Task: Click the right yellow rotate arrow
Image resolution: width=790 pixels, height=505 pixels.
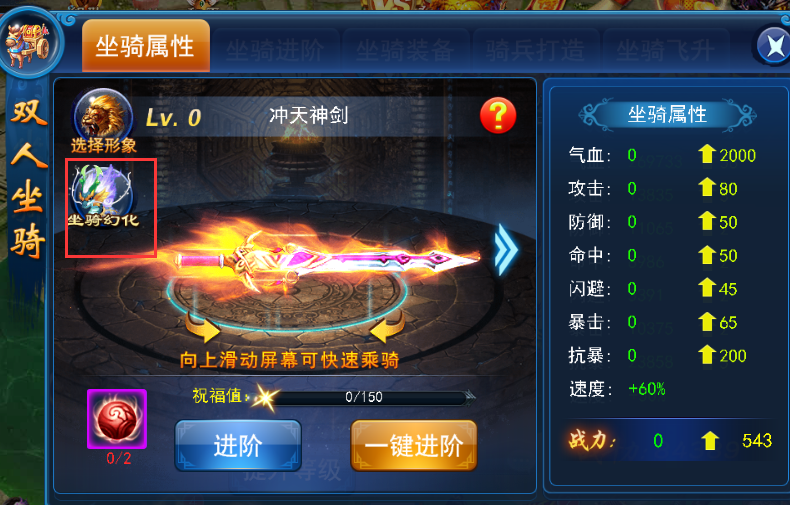Action: [x=387, y=328]
